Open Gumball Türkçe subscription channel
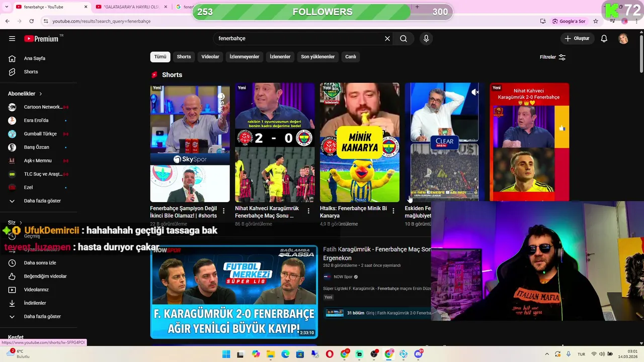 click(x=39, y=134)
